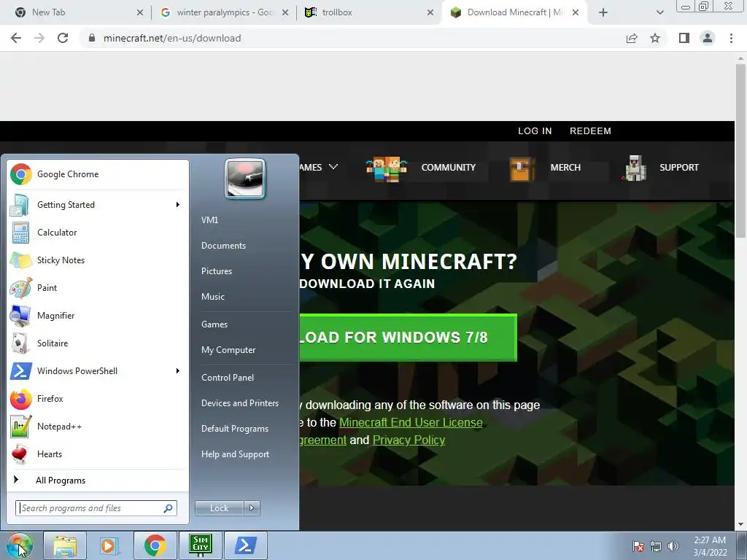Toggle Chrome side panel icon

pyautogui.click(x=684, y=38)
